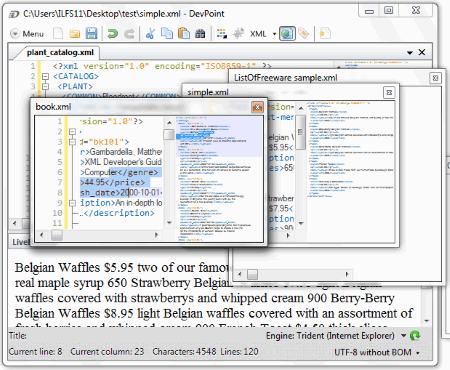Open the Menu button
Image resolution: width=450 pixels, height=370 pixels.
pyautogui.click(x=27, y=34)
